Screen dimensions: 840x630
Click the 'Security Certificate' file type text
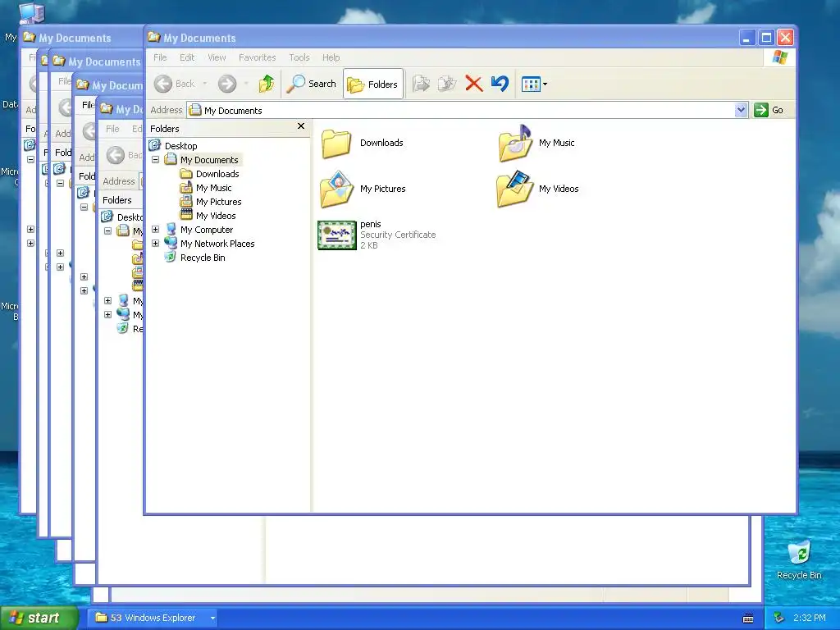click(398, 235)
